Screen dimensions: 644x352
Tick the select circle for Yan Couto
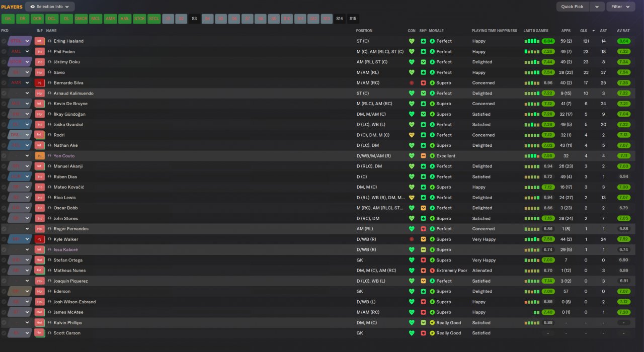pos(4,156)
